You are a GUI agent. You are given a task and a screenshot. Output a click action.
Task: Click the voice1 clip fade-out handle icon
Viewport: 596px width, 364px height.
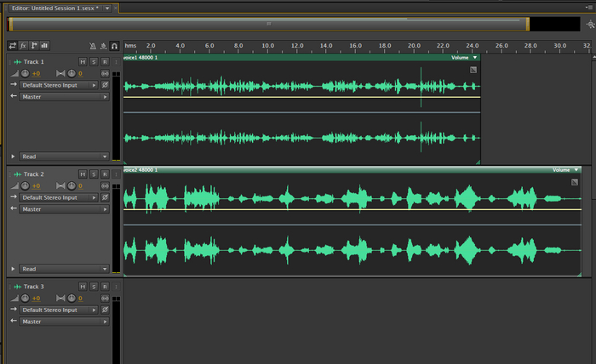point(473,70)
